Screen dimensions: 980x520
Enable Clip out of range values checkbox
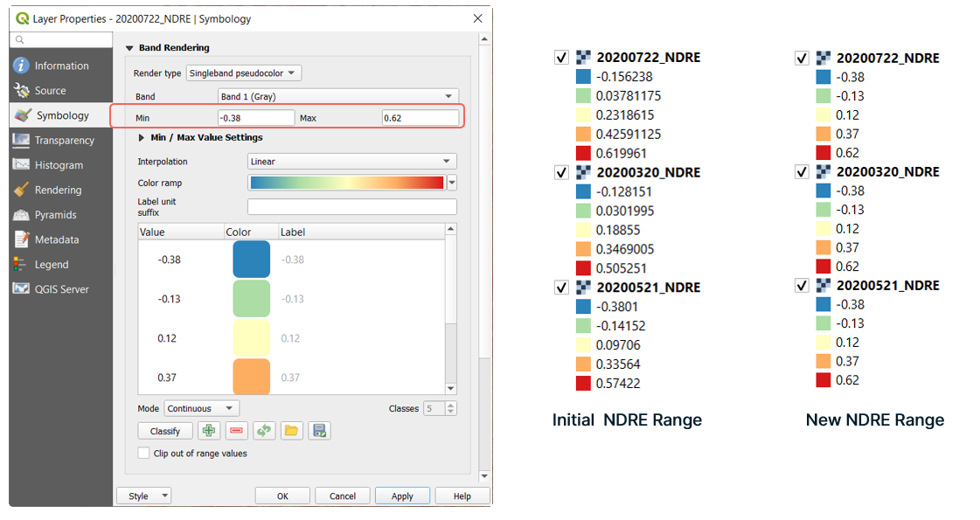click(144, 454)
